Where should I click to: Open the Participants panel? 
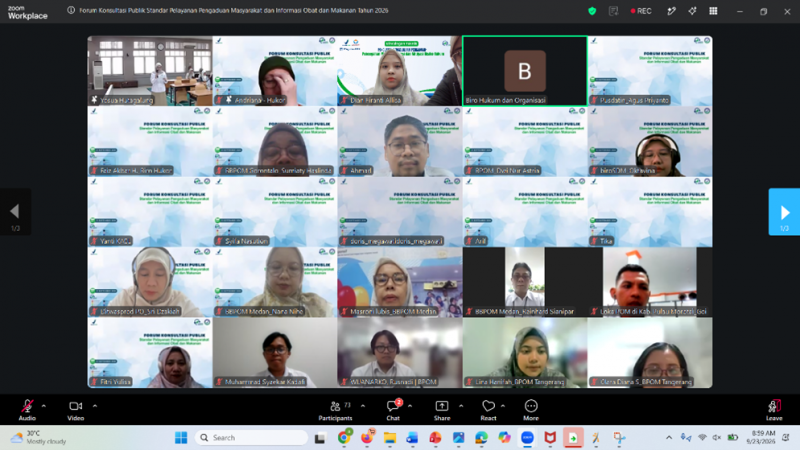335,410
